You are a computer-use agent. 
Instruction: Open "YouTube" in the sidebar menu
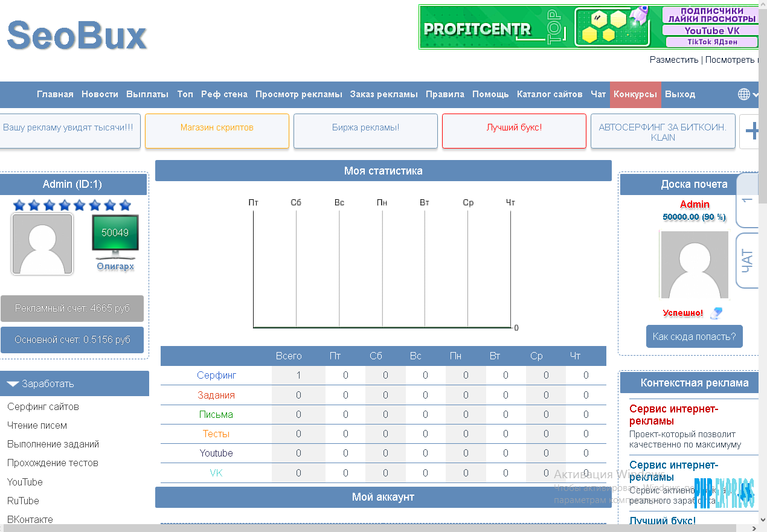[x=25, y=482]
